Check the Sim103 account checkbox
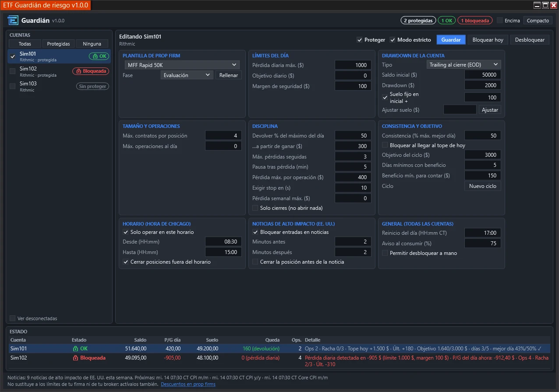The width and height of the screenshot is (559, 392). pyautogui.click(x=13, y=86)
